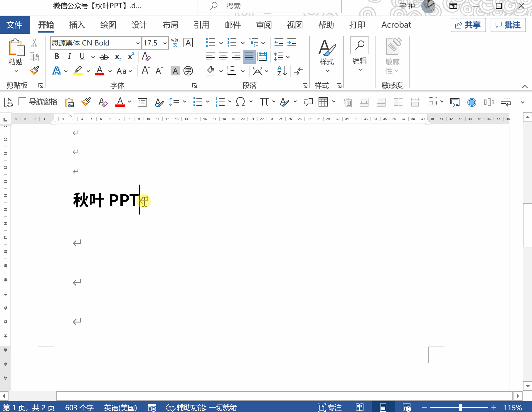Adjust the zoom slider handle

tap(460, 407)
